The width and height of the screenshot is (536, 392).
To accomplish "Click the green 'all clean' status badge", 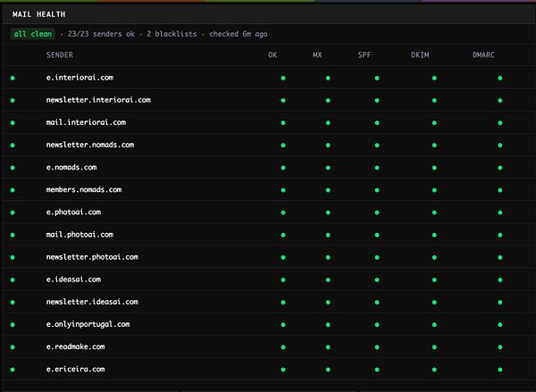I will [33, 34].
